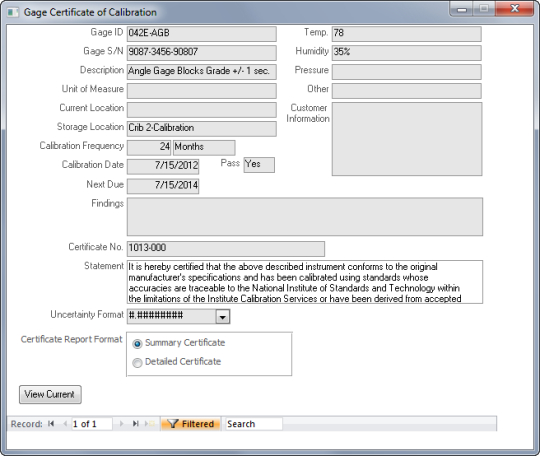The image size is (540, 456).
Task: Click the form icon in title bar
Action: coord(13,12)
